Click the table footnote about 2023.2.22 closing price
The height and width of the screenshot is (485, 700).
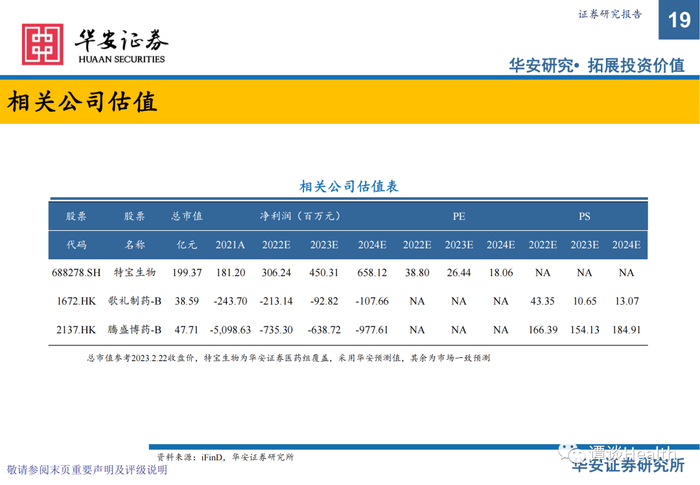(288, 358)
